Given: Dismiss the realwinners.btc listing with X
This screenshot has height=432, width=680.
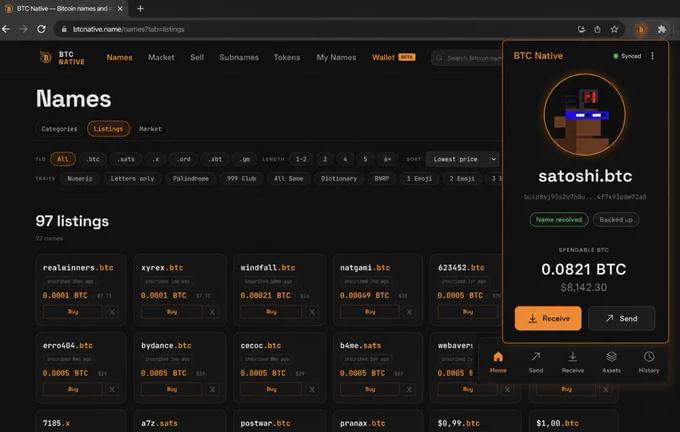Looking at the screenshot, I should [112, 312].
